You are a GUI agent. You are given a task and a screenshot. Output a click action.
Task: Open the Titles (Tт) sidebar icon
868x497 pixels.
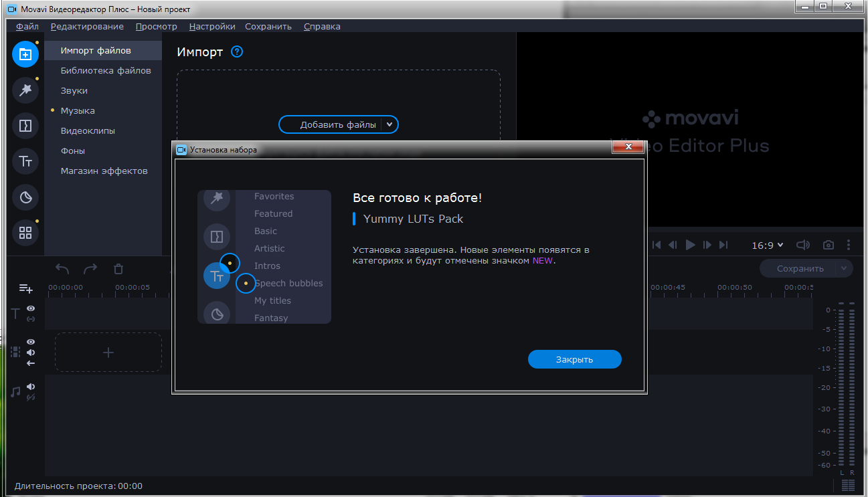pos(25,161)
